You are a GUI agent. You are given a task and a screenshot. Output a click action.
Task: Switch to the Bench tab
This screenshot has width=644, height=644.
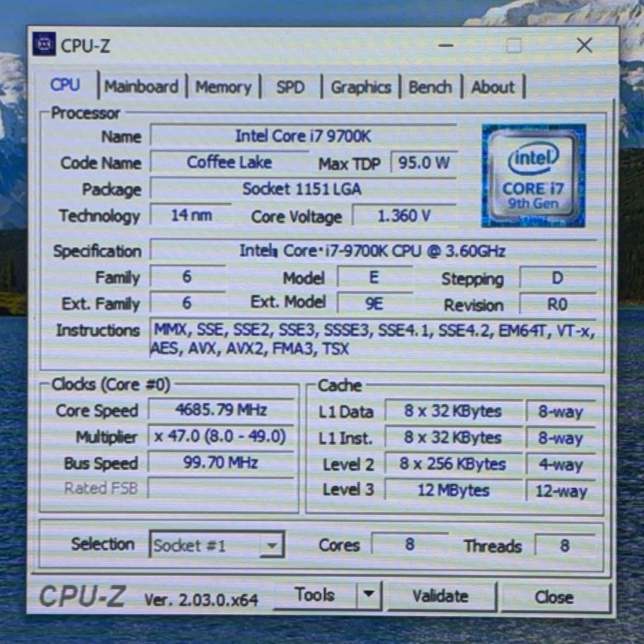click(431, 87)
